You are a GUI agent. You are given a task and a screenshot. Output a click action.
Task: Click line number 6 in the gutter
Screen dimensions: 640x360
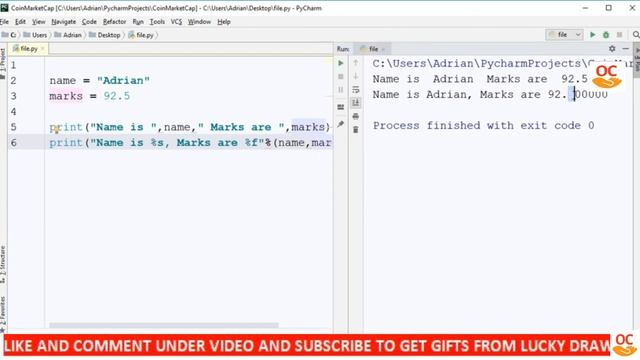tap(13, 142)
